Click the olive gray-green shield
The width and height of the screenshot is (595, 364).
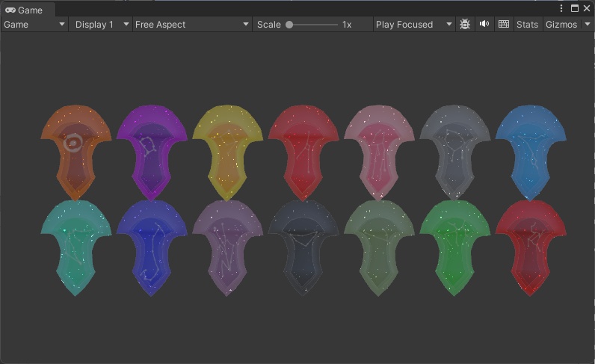tap(379, 248)
